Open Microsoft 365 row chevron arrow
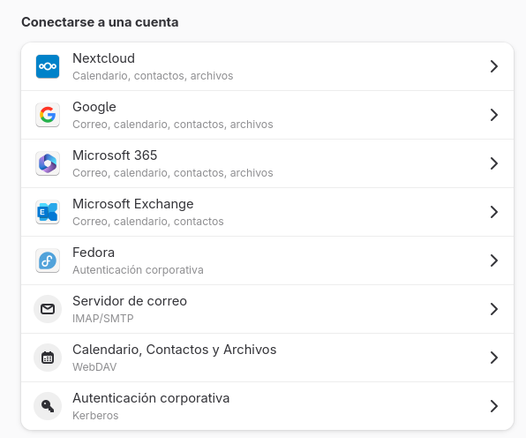Image resolution: width=526 pixels, height=438 pixels. (x=494, y=164)
